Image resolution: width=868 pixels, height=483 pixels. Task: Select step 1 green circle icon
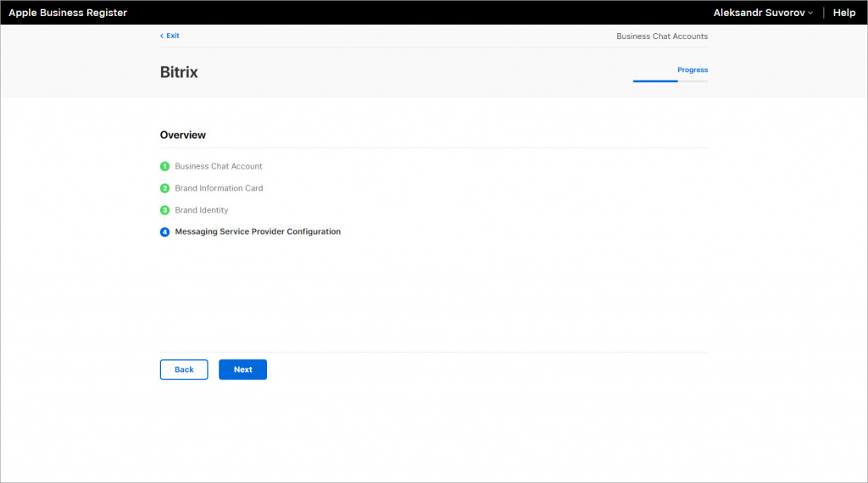click(x=164, y=166)
